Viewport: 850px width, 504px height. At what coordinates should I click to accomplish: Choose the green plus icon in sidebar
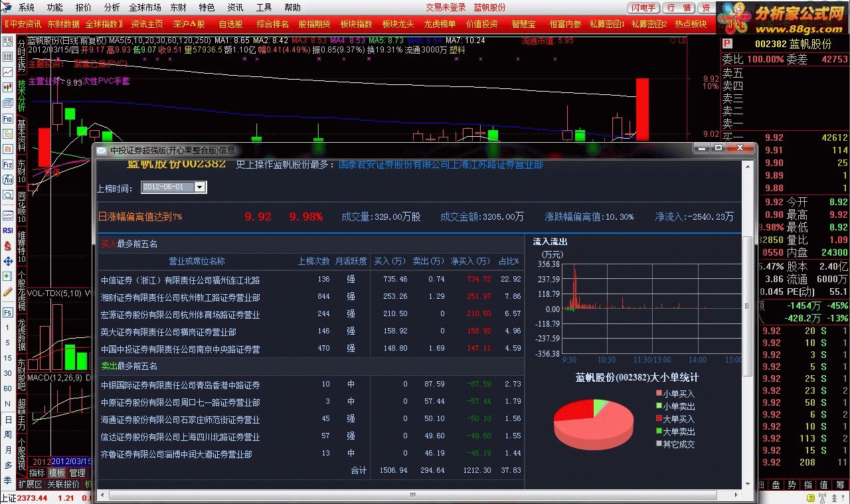7,276
